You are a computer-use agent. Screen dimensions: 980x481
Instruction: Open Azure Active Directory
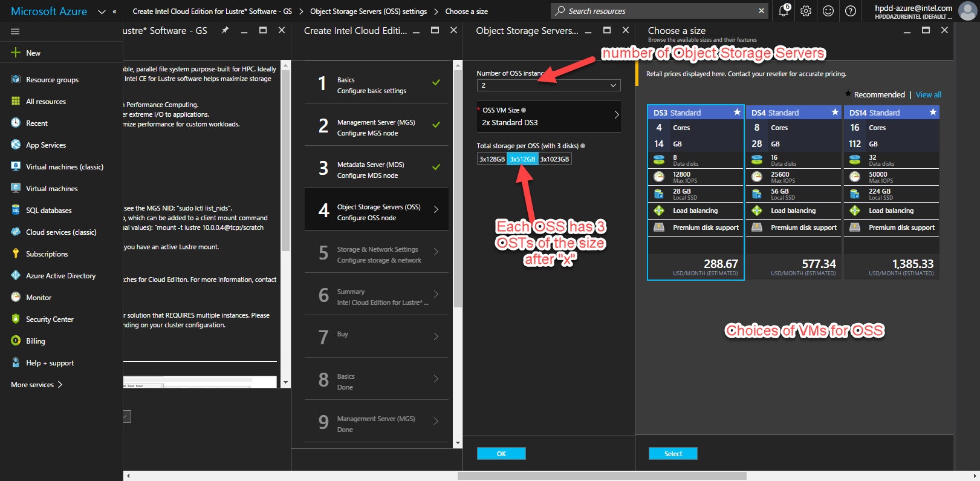coord(61,275)
